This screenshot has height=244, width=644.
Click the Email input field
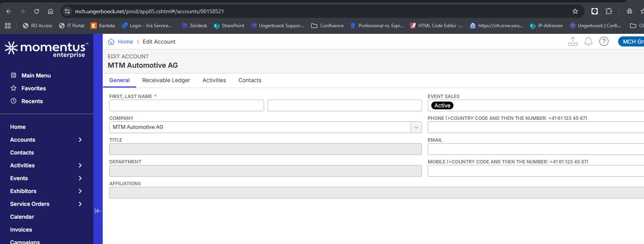tap(536, 149)
